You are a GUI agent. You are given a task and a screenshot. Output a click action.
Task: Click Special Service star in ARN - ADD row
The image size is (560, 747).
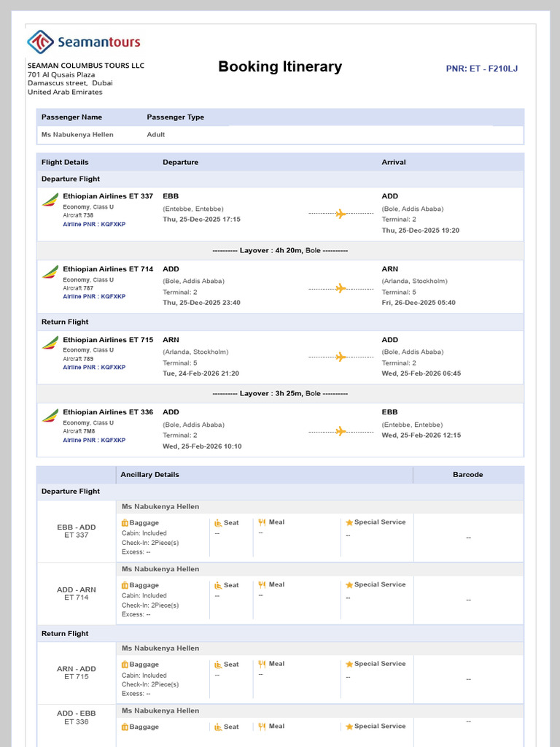pyautogui.click(x=349, y=664)
